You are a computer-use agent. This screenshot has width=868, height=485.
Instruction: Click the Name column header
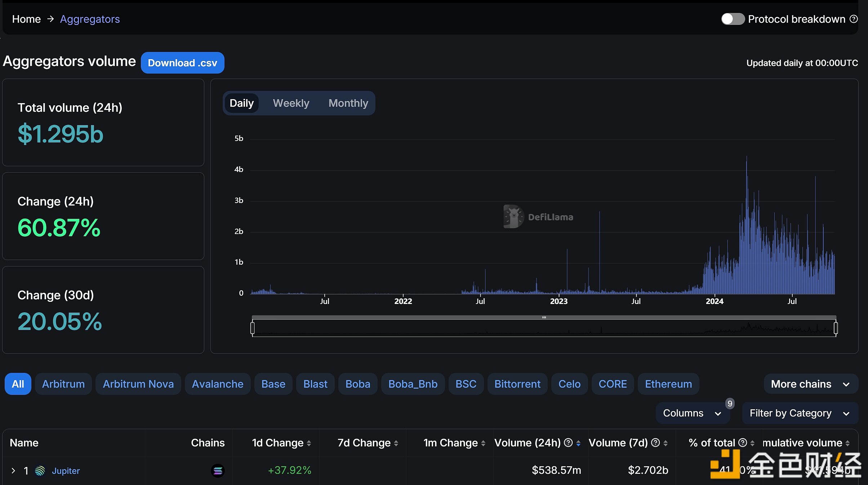coord(24,443)
